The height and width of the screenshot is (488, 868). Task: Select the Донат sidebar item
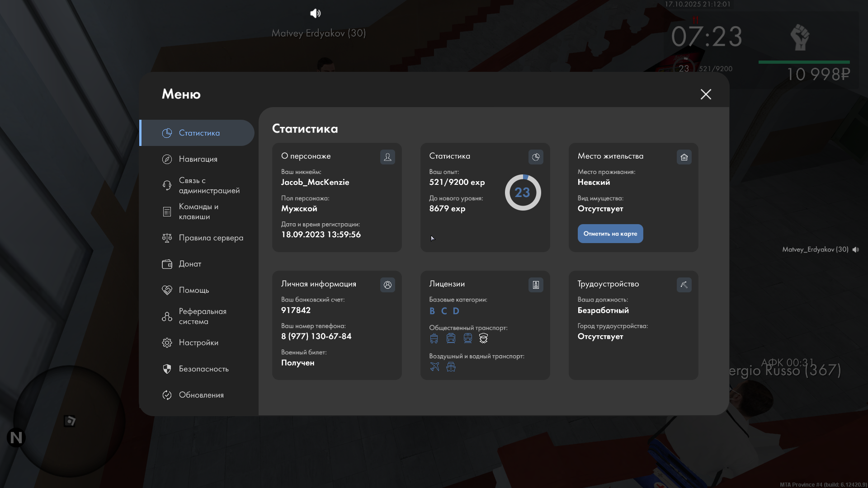190,264
